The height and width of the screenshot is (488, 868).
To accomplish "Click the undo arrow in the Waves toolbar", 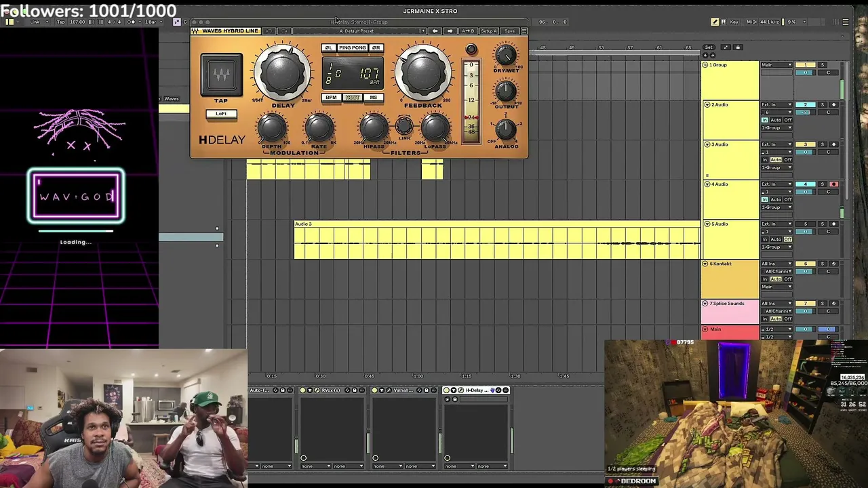I will coord(269,31).
